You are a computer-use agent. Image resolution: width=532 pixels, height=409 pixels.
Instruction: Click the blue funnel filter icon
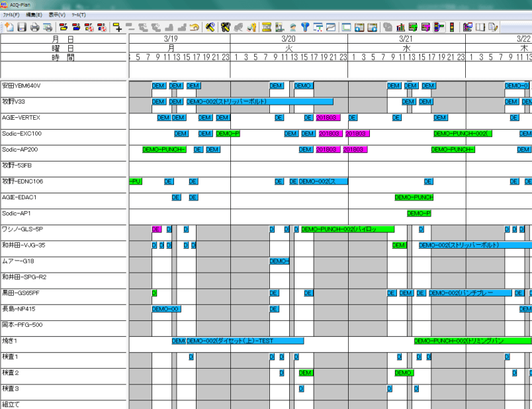coord(305,27)
